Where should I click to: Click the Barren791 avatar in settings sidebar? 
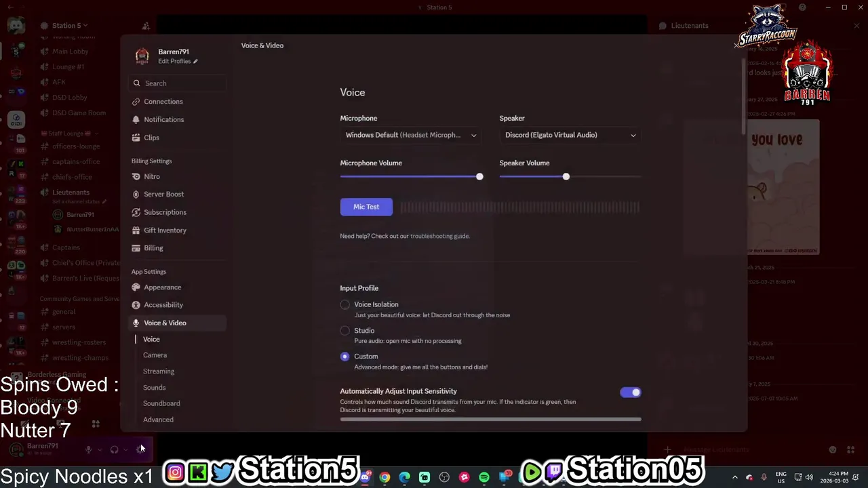point(142,56)
